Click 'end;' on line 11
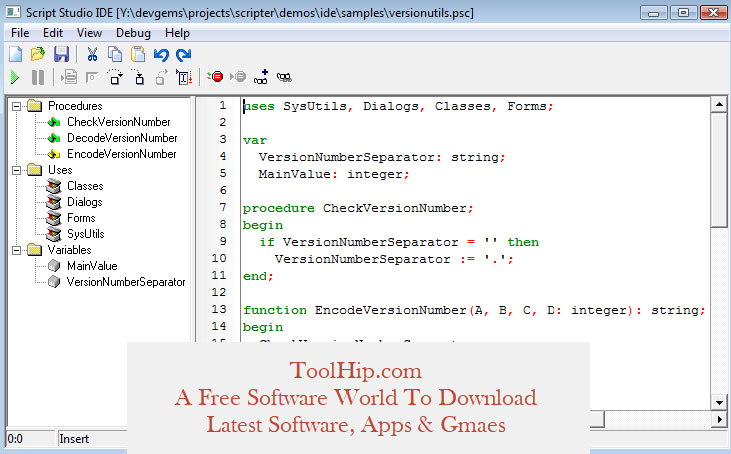Viewport: 731px width, 454px height. tap(258, 276)
